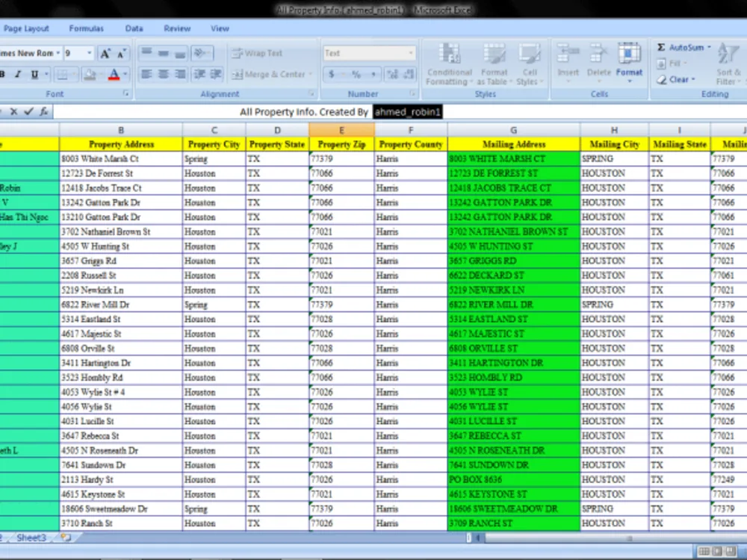This screenshot has width=747, height=560.
Task: Switch to Page Layout view icon
Action: pyautogui.click(x=717, y=552)
